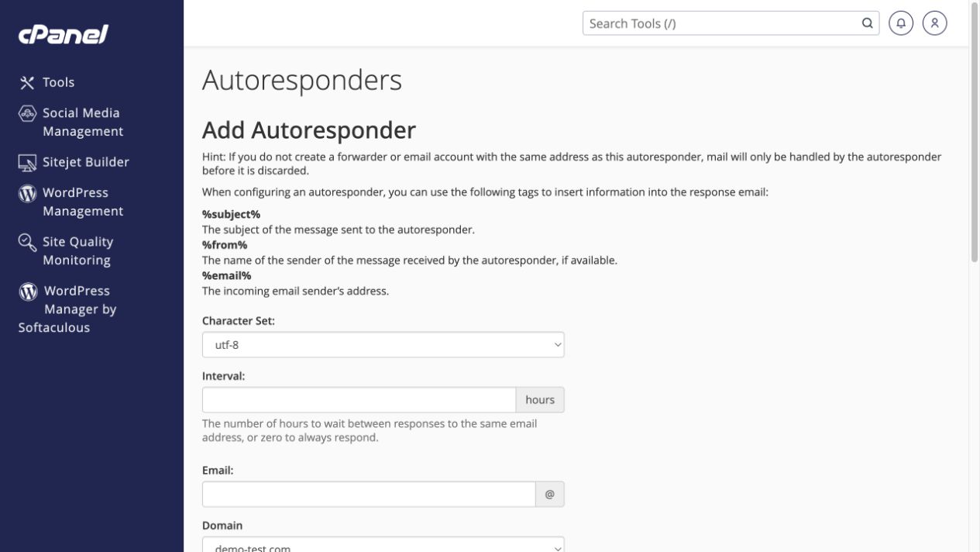Launch Sitejet Builder icon
The width and height of the screenshot is (980, 552).
[x=27, y=162]
